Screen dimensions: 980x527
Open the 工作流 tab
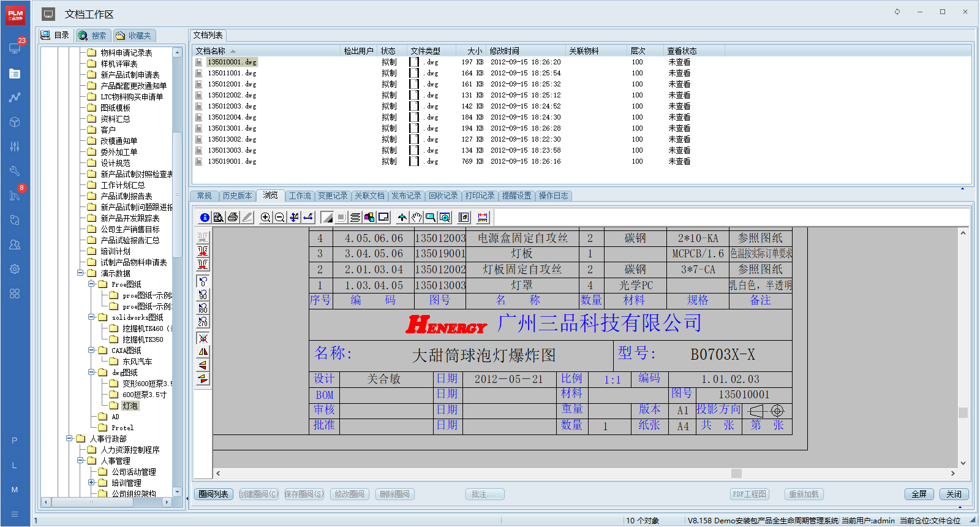click(300, 195)
